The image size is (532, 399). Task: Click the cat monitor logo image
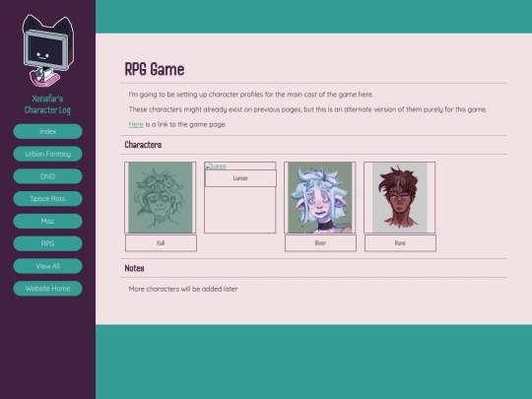[48, 50]
